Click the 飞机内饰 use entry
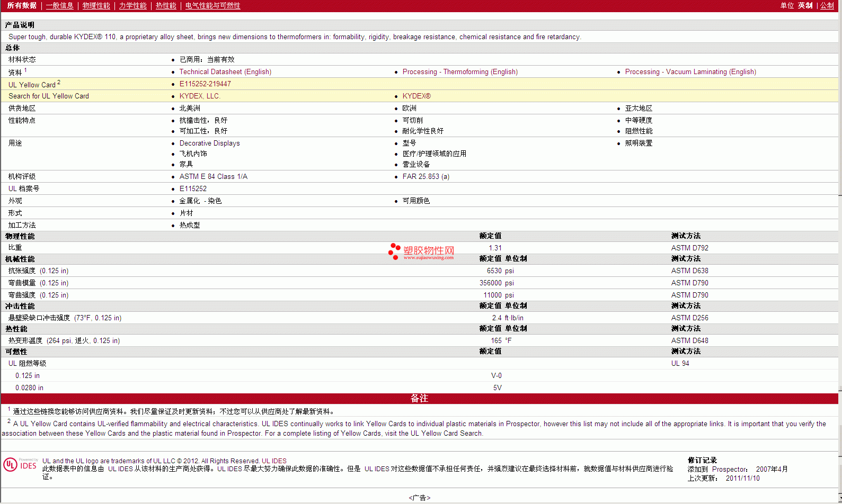The height and width of the screenshot is (504, 842). [x=193, y=154]
